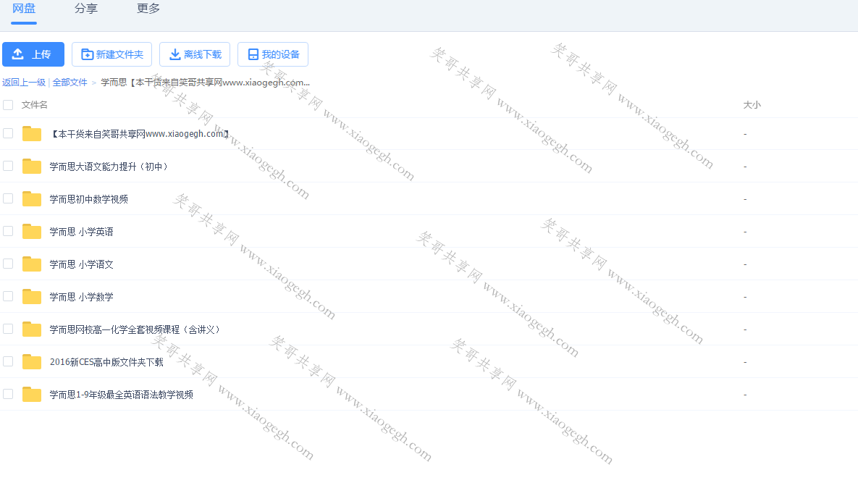Open 学而思 小学数学 folder name
The image size is (858, 504).
click(82, 297)
